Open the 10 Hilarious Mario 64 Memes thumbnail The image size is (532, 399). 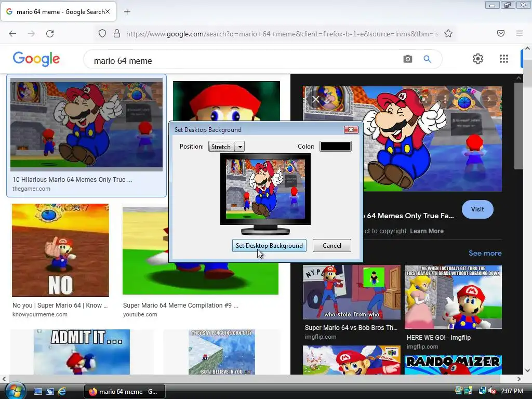click(87, 125)
